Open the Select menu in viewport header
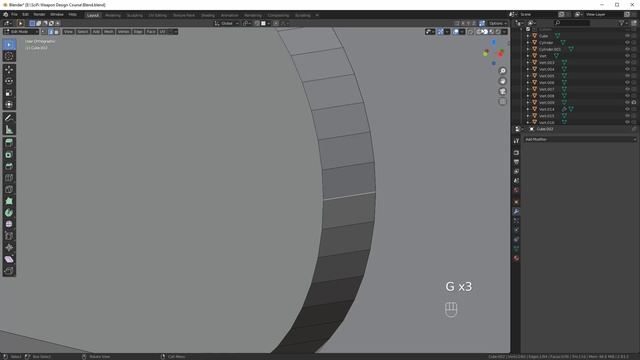This screenshot has height=360, width=640. [82, 32]
